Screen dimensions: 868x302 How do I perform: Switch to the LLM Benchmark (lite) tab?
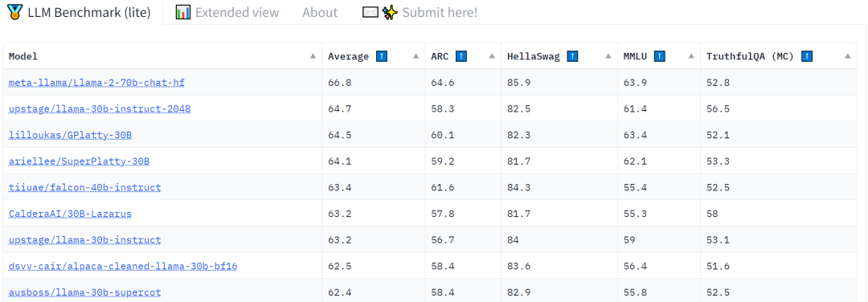81,12
